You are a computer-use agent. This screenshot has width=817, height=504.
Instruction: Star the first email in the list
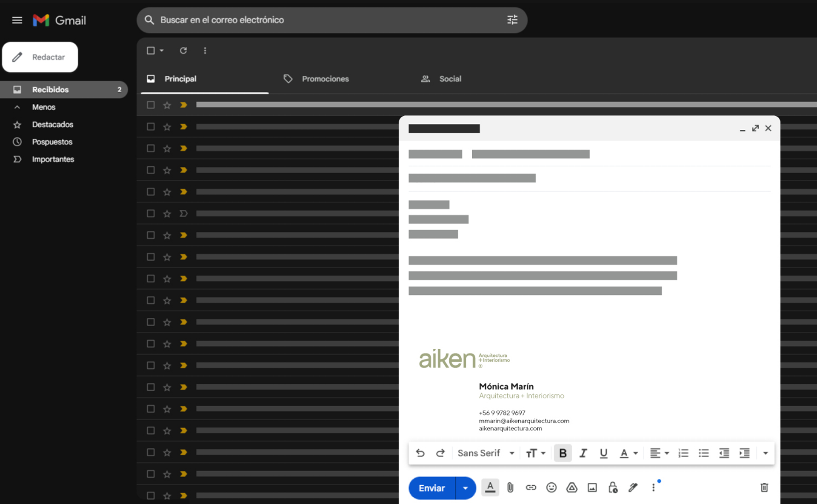click(167, 105)
